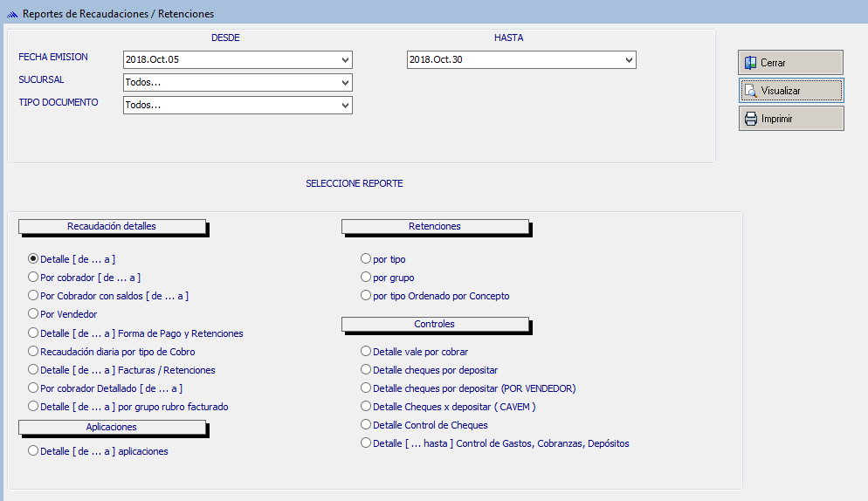
Task: Open the HASTA date dropdown
Action: (x=629, y=60)
